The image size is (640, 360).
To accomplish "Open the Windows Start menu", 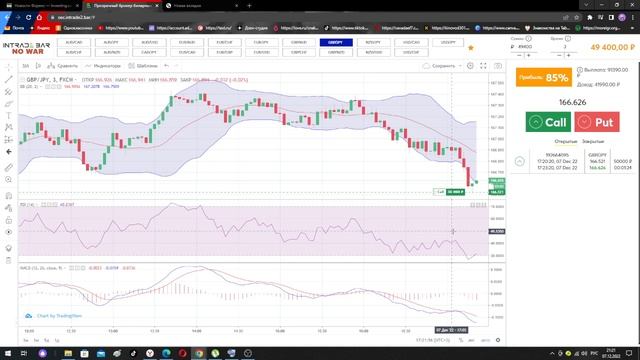I will click(x=8, y=353).
